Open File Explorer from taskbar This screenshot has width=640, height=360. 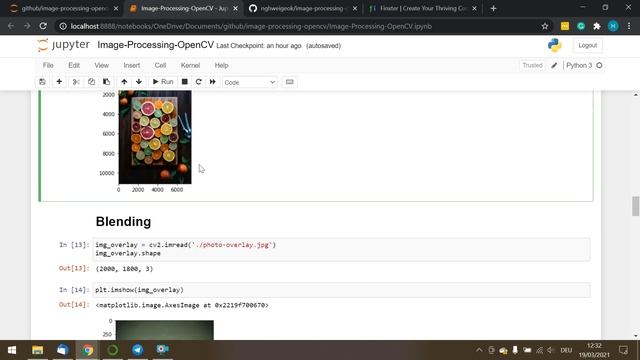click(38, 350)
